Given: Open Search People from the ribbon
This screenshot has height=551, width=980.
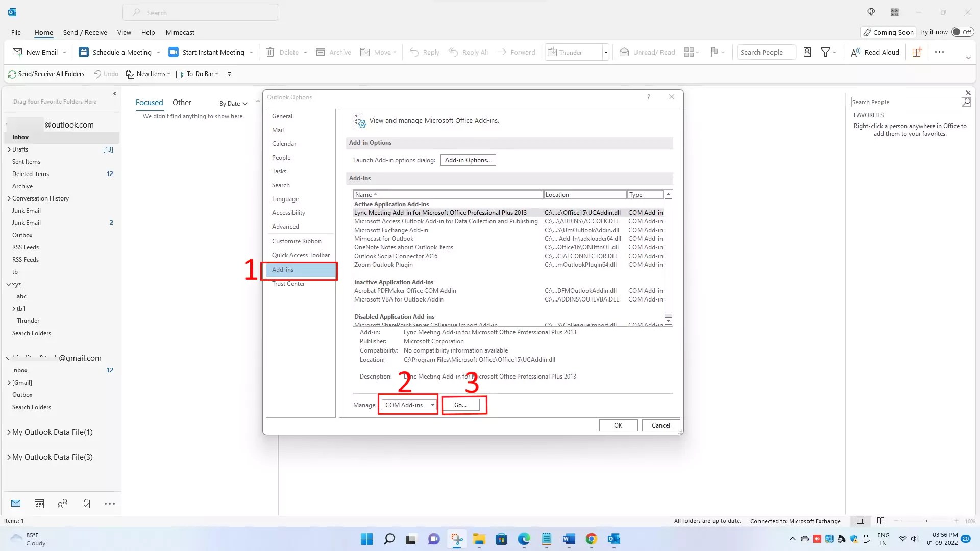Looking at the screenshot, I should pyautogui.click(x=765, y=52).
